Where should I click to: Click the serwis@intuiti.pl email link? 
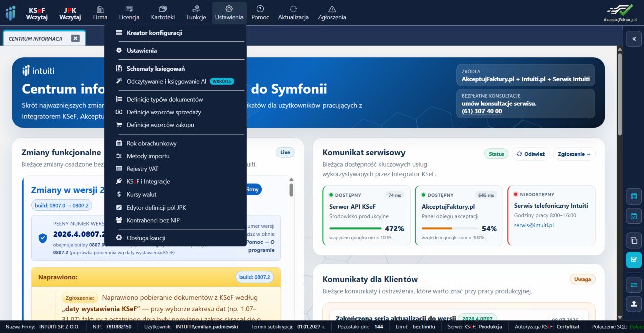tap(534, 225)
